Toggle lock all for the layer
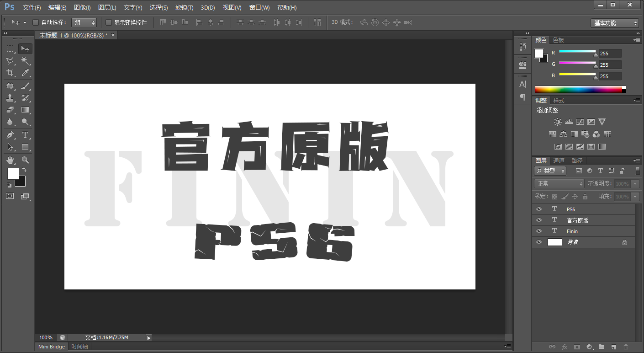Viewport: 644px width, 353px height. (585, 197)
